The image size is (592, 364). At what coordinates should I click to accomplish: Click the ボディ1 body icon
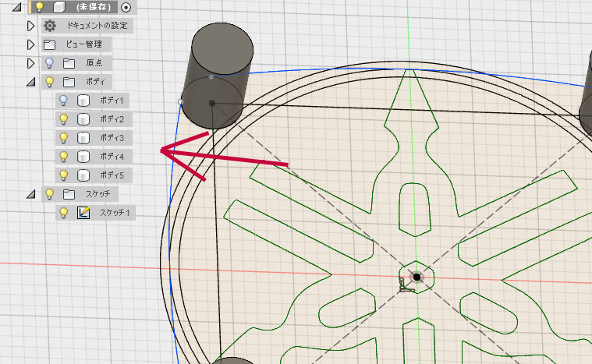(83, 101)
